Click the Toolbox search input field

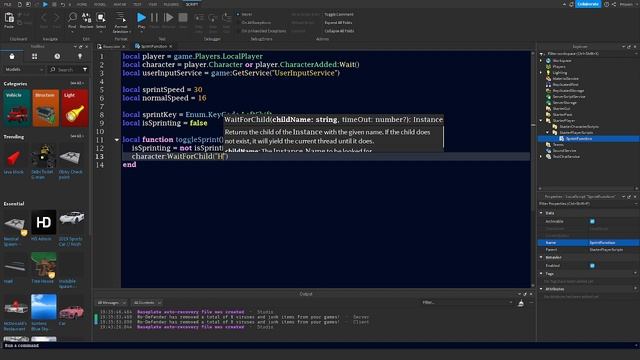coord(65,69)
